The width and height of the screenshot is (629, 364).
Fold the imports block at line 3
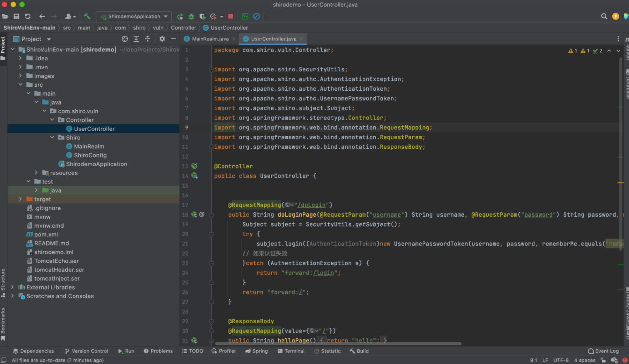[211, 70]
